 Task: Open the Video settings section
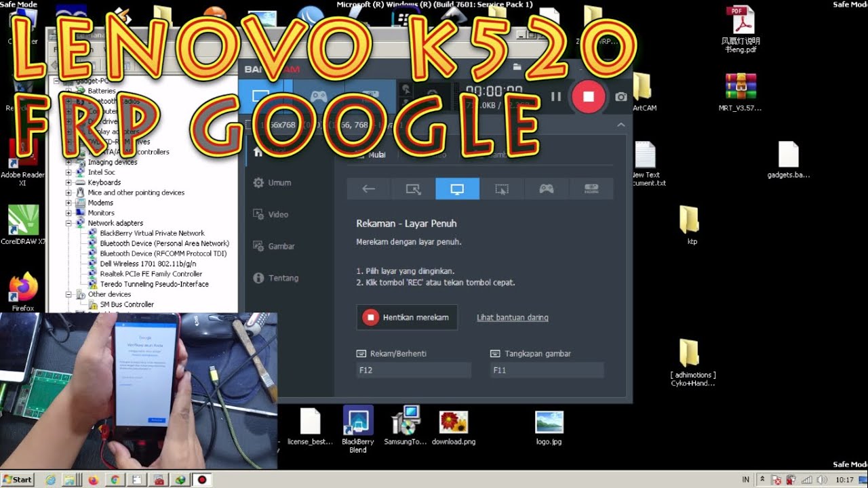click(x=271, y=214)
